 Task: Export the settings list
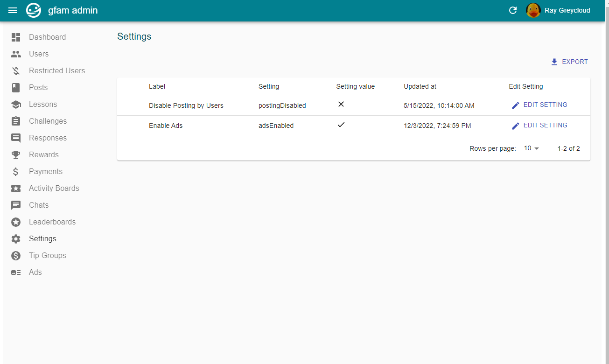[569, 62]
